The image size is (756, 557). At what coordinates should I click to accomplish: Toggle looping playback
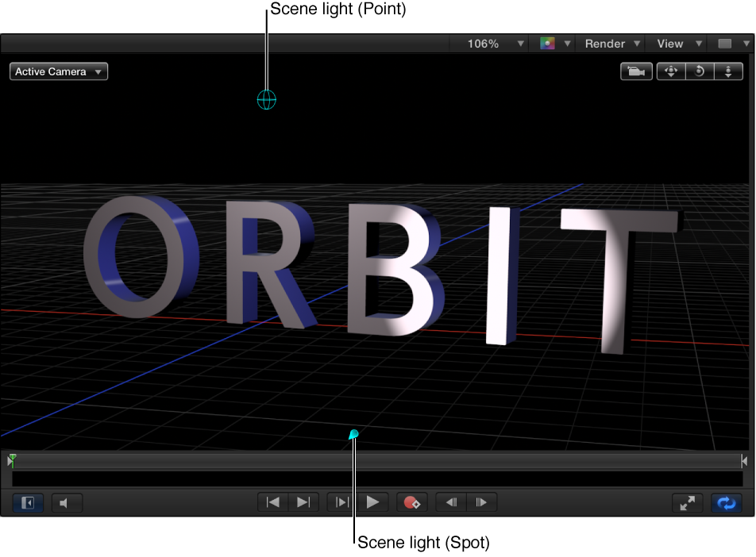point(726,502)
